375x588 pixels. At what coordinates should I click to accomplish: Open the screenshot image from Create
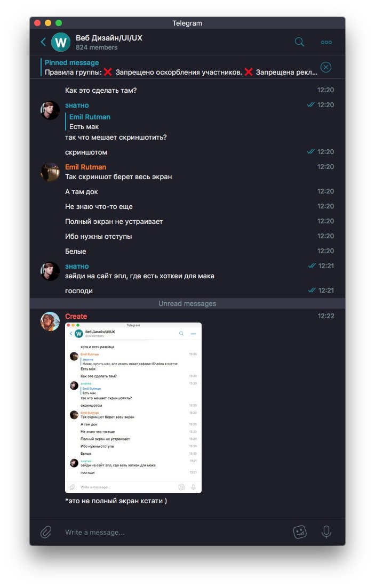[x=133, y=408]
